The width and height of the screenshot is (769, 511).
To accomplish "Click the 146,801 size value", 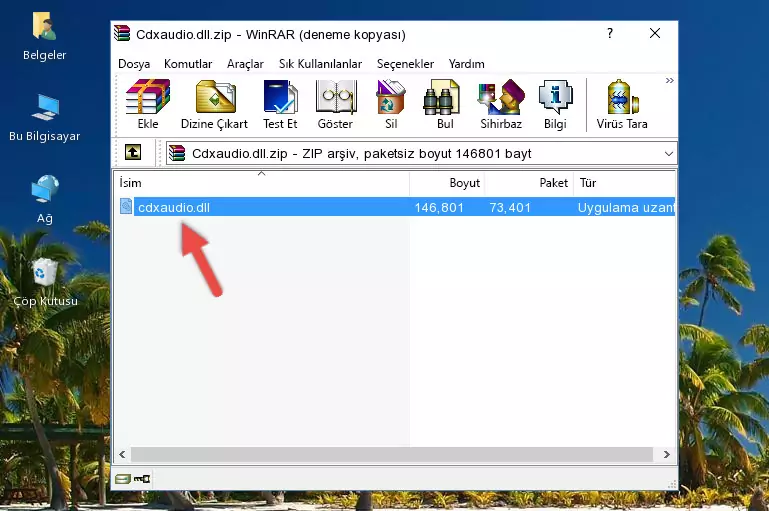I will pos(439,207).
